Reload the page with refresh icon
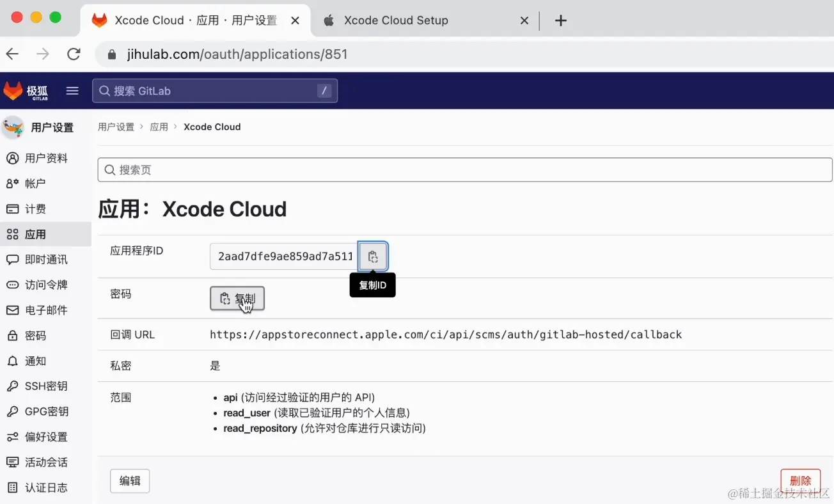The height and width of the screenshot is (504, 834). (x=74, y=54)
